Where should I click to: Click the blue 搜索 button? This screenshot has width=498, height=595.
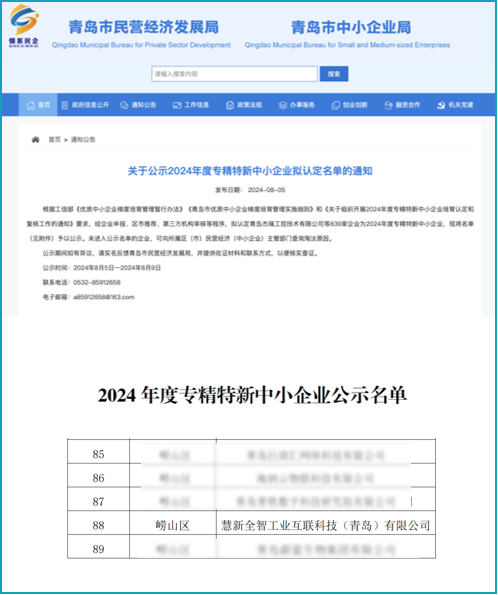[334, 74]
